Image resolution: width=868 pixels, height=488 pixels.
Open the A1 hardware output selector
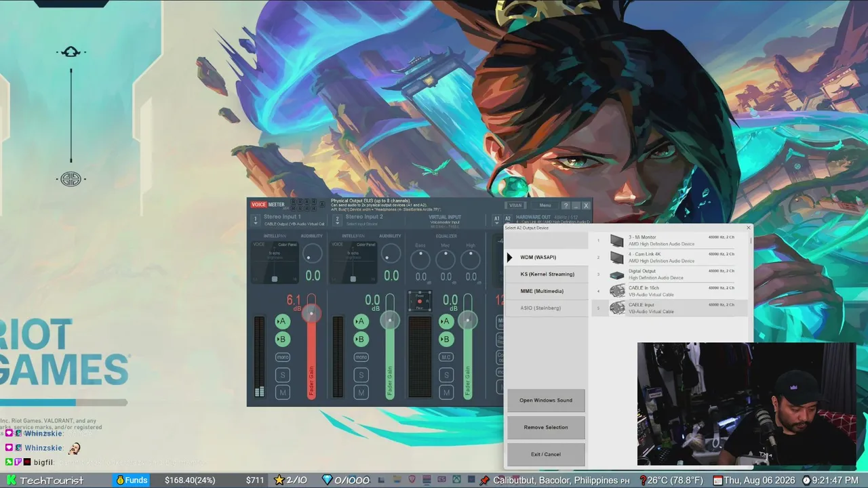[x=496, y=220]
